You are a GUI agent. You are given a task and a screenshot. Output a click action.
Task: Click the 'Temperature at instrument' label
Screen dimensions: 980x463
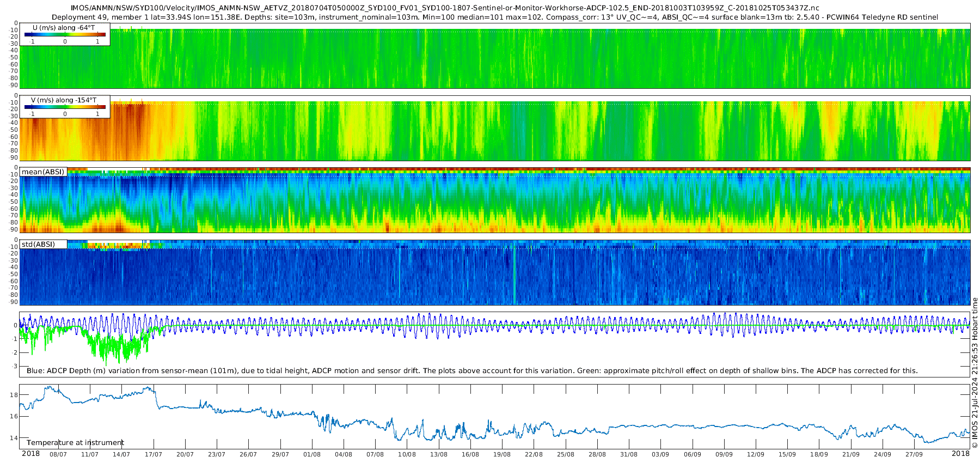(75, 442)
